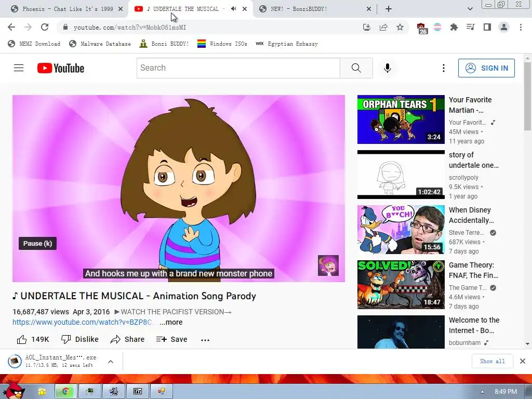Go back to the previous page
Viewport: 532px width, 399px height.
pyautogui.click(x=11, y=27)
